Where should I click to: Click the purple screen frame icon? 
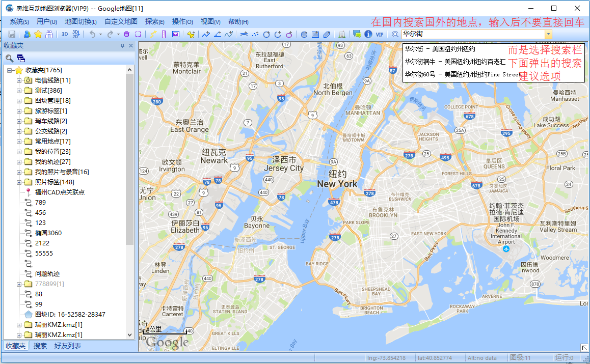coord(175,34)
